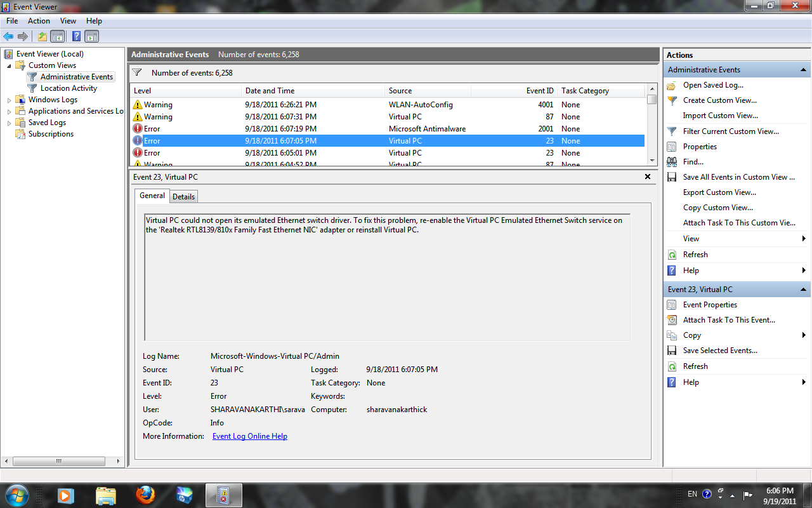Click Attach Task To This Custom View
Viewport: 812px width, 508px height.
click(739, 223)
